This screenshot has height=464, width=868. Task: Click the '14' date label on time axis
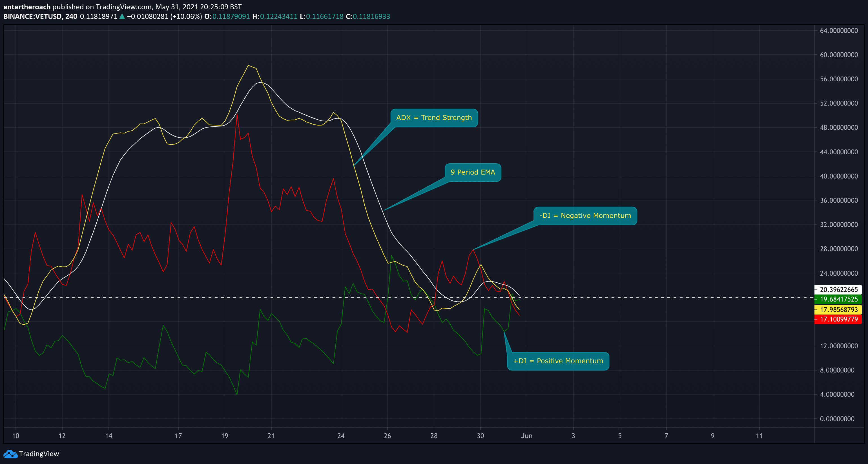[x=108, y=436]
